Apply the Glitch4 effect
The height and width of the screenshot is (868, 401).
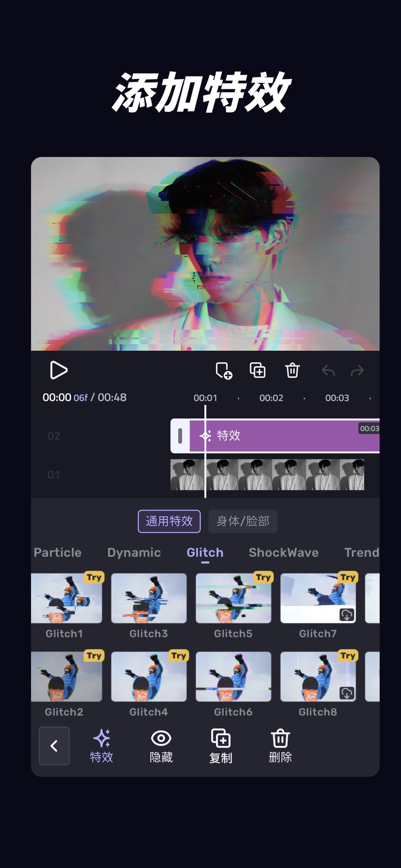(149, 676)
